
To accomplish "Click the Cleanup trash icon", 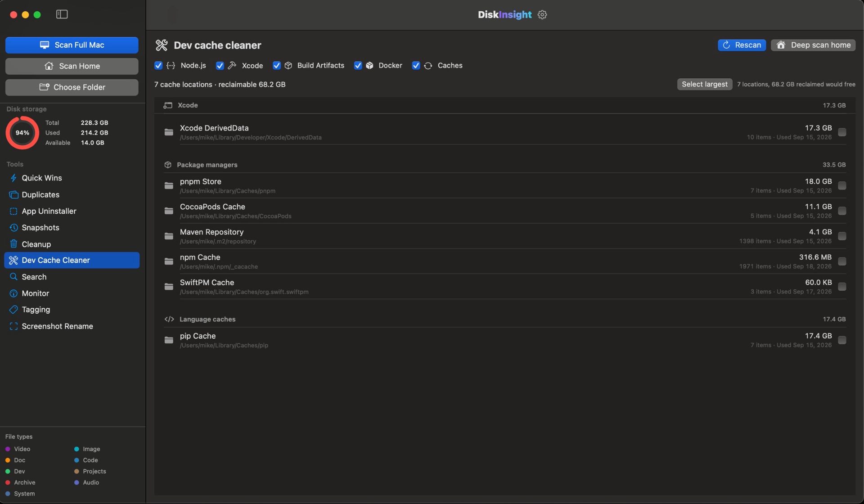I will 13,244.
